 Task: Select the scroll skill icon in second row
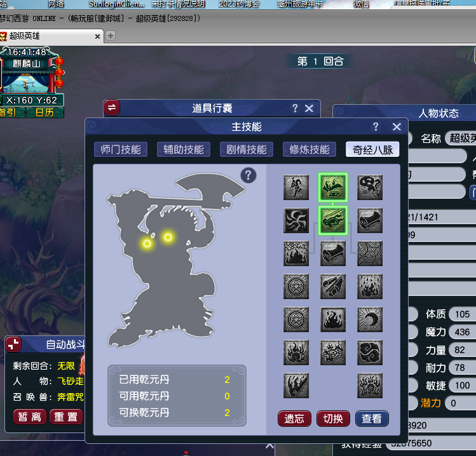tap(370, 220)
